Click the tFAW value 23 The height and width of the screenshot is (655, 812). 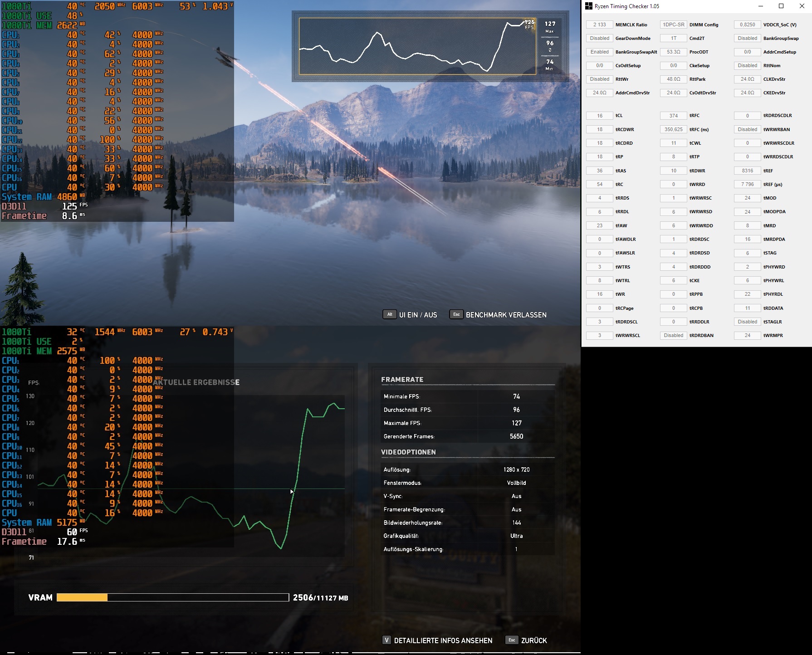coord(599,225)
